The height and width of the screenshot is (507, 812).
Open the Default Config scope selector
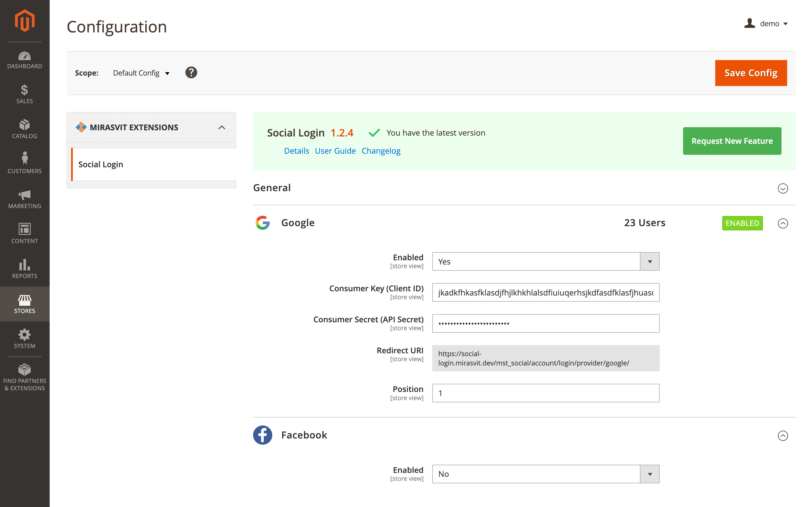click(x=141, y=73)
